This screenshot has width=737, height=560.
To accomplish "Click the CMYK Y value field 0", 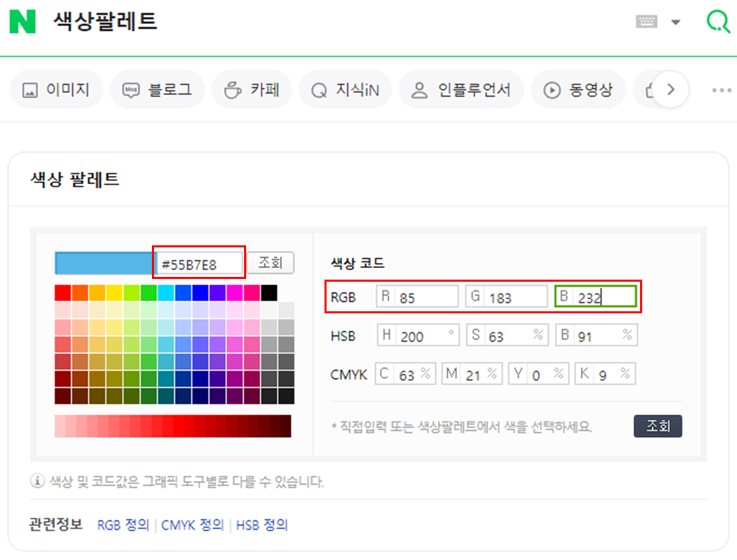I will 538,374.
